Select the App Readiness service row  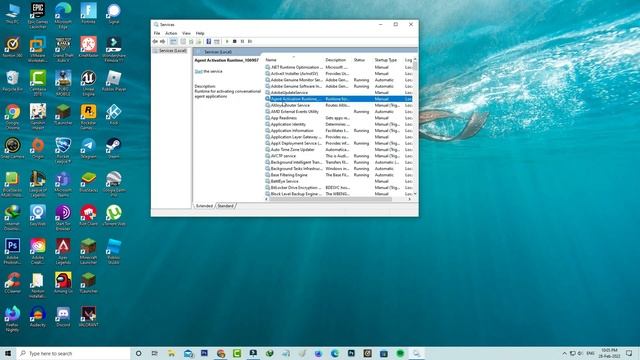coord(338,118)
